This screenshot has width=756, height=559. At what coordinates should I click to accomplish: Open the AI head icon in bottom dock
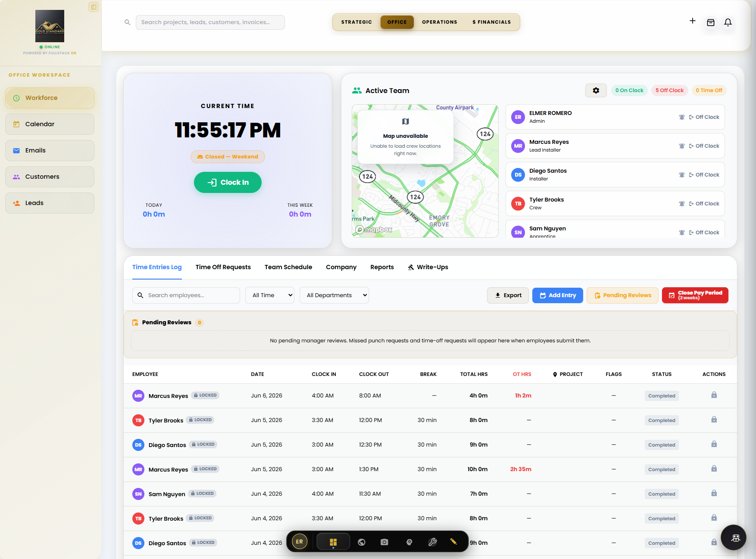[x=409, y=542]
